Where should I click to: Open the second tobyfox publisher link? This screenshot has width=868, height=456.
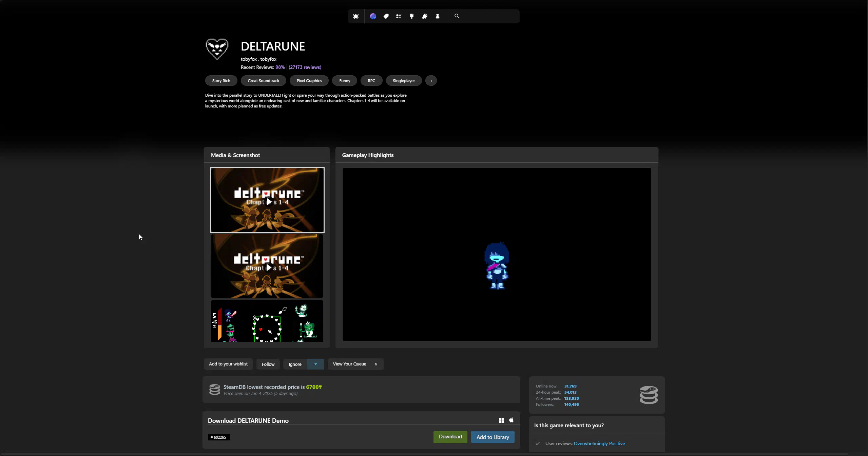[268, 59]
